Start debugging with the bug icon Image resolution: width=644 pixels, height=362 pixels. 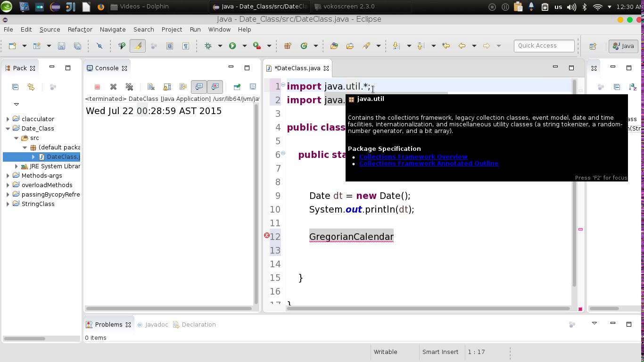coord(208,46)
